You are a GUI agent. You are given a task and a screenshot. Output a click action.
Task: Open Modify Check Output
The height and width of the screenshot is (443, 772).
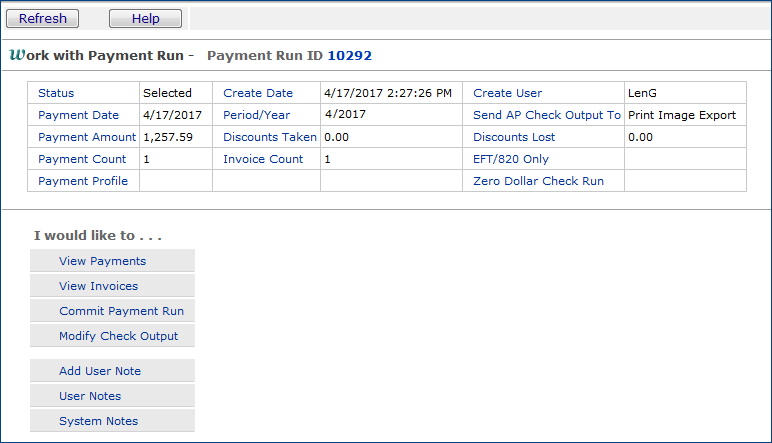pyautogui.click(x=118, y=336)
